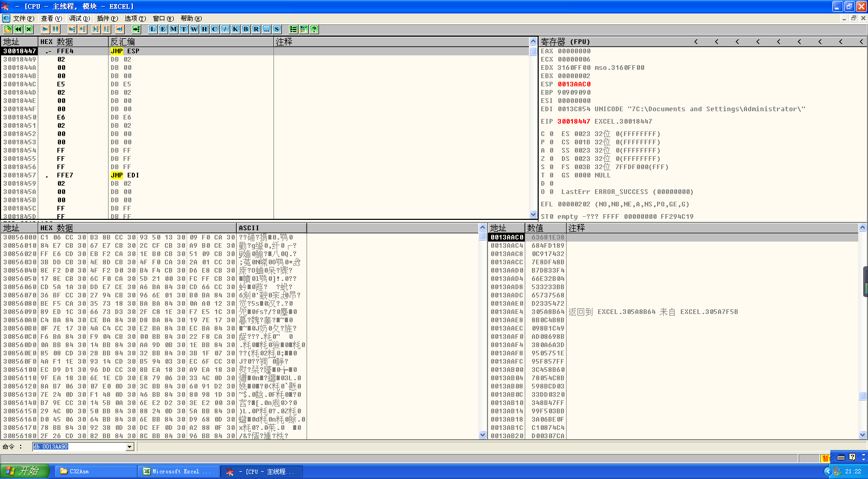
Task: Click disassembly HEX 数据 column header
Action: 73,42
